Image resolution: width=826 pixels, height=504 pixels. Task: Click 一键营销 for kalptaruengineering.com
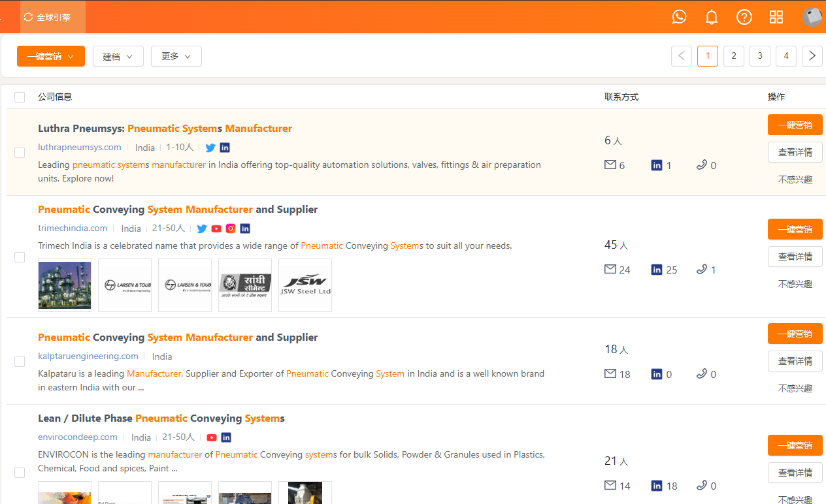[x=795, y=334]
